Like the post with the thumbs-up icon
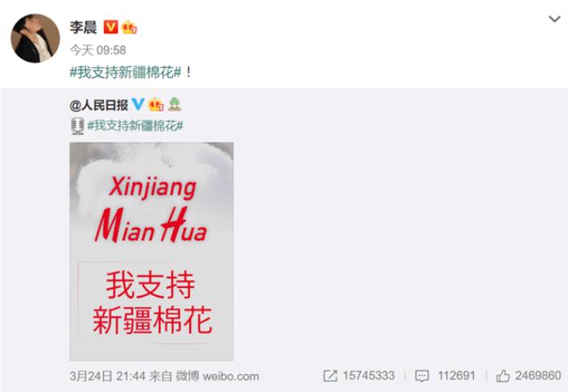The height and width of the screenshot is (392, 568). pyautogui.click(x=503, y=376)
